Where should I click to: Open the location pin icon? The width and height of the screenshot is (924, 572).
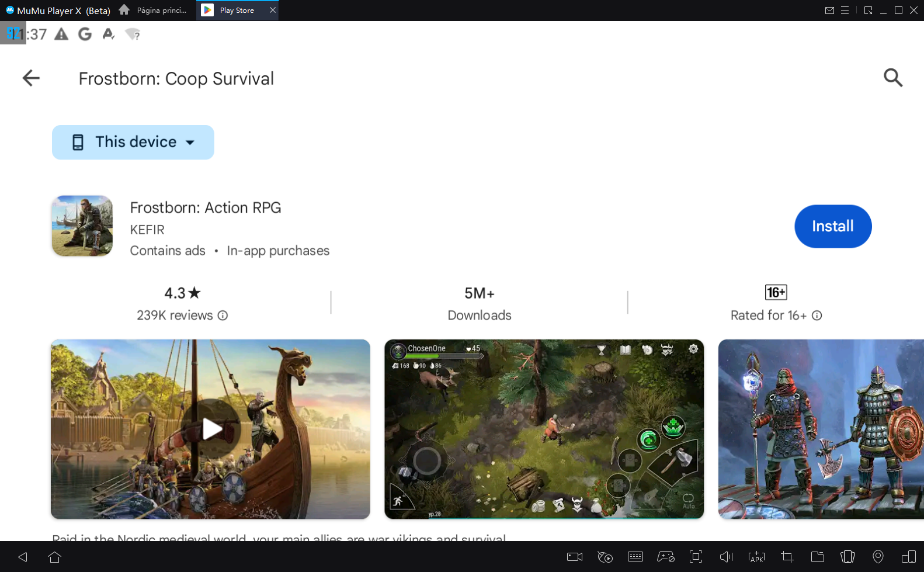click(878, 557)
